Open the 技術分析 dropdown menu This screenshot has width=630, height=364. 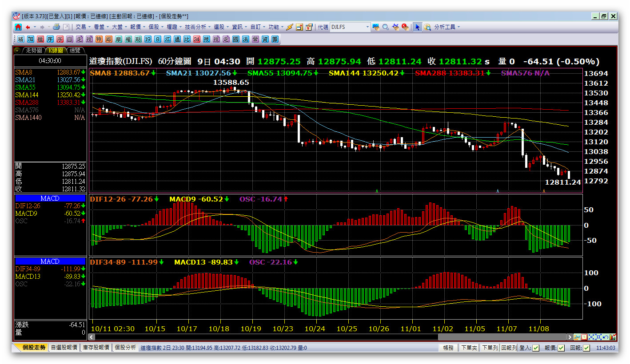(197, 27)
